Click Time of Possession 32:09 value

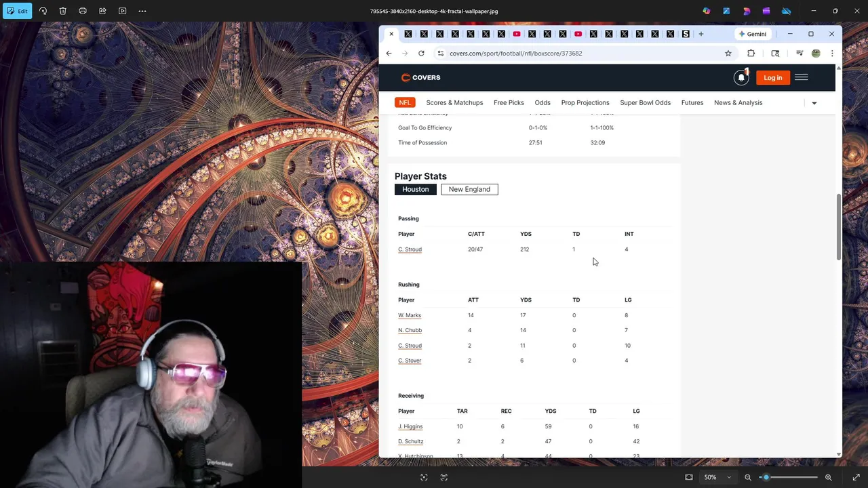(597, 143)
